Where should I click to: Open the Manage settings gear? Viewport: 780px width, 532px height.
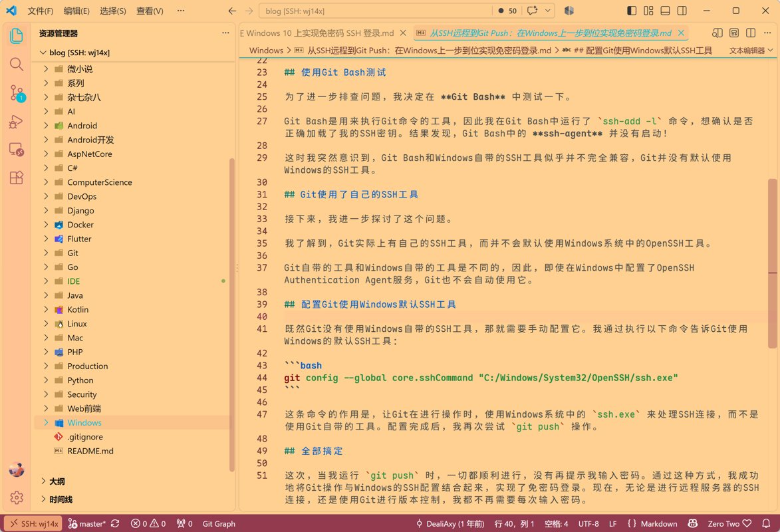tap(17, 497)
